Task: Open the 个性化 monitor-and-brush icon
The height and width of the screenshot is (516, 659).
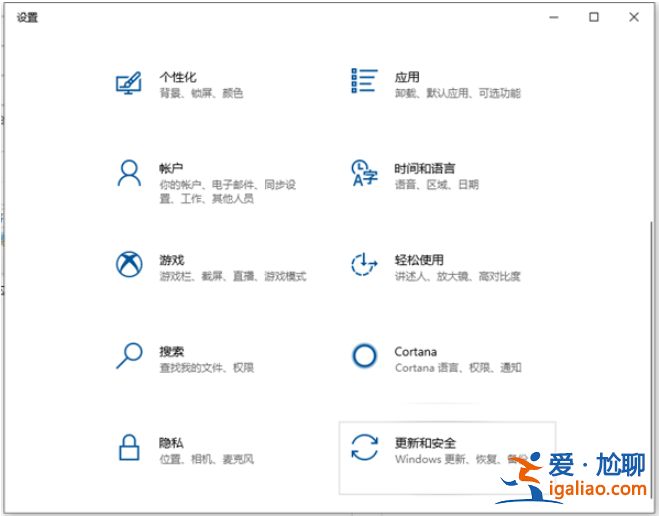Action: 129,83
